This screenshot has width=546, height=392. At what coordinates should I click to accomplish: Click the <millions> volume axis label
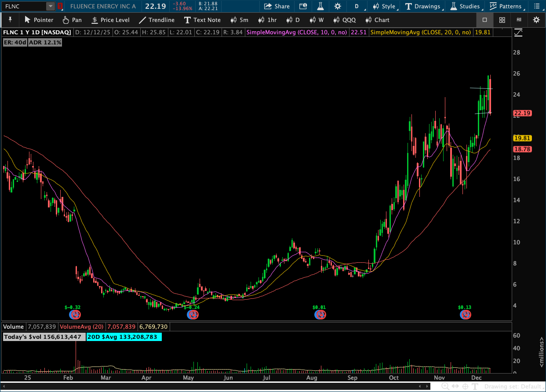point(542,352)
